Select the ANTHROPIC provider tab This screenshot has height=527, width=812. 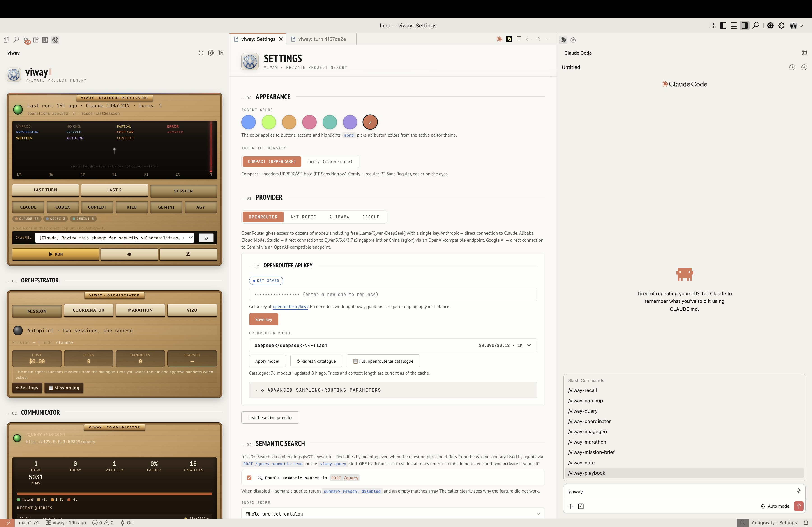point(303,217)
